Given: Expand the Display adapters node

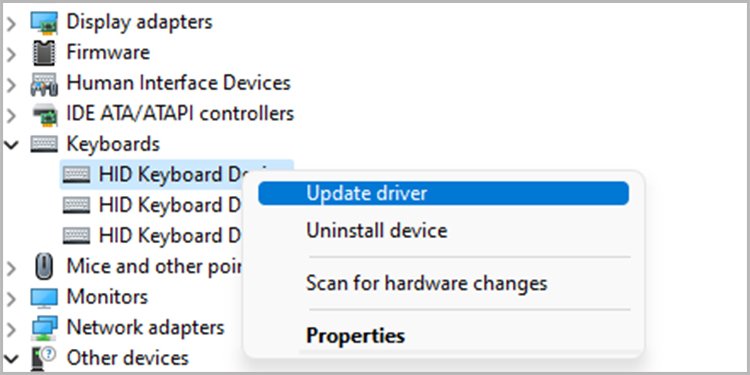Looking at the screenshot, I should coord(11,22).
